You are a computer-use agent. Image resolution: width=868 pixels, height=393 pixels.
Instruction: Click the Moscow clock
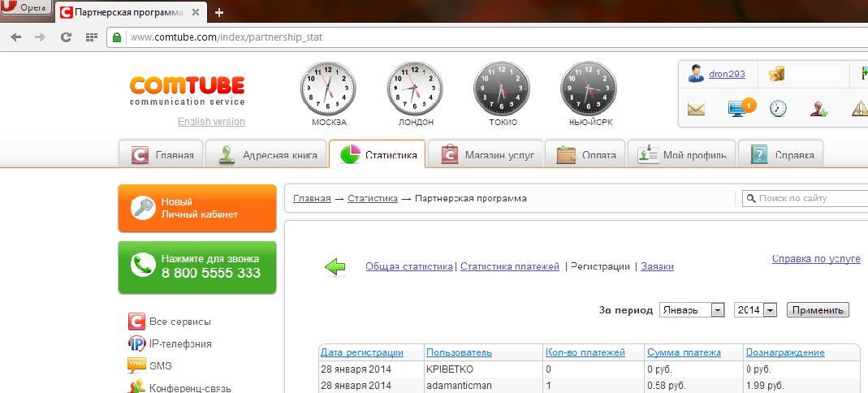pyautogui.click(x=328, y=89)
